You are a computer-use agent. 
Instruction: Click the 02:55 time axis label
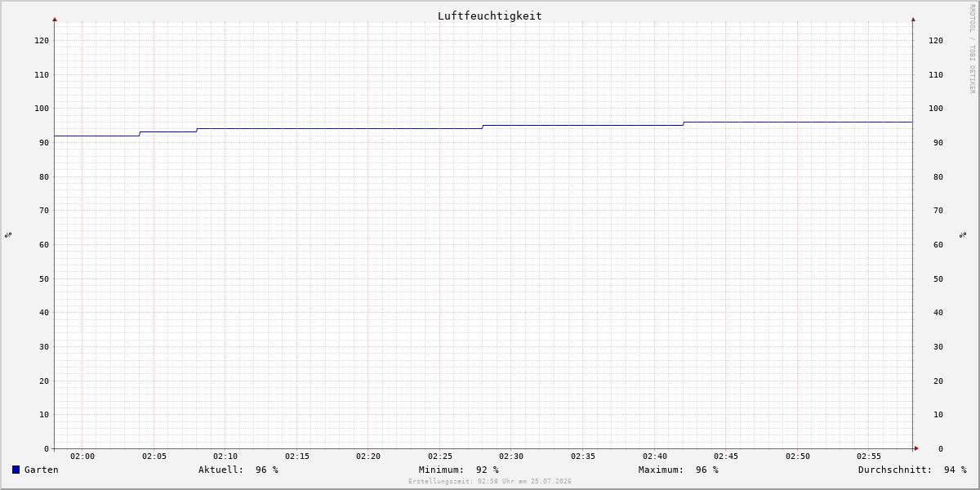point(869,457)
